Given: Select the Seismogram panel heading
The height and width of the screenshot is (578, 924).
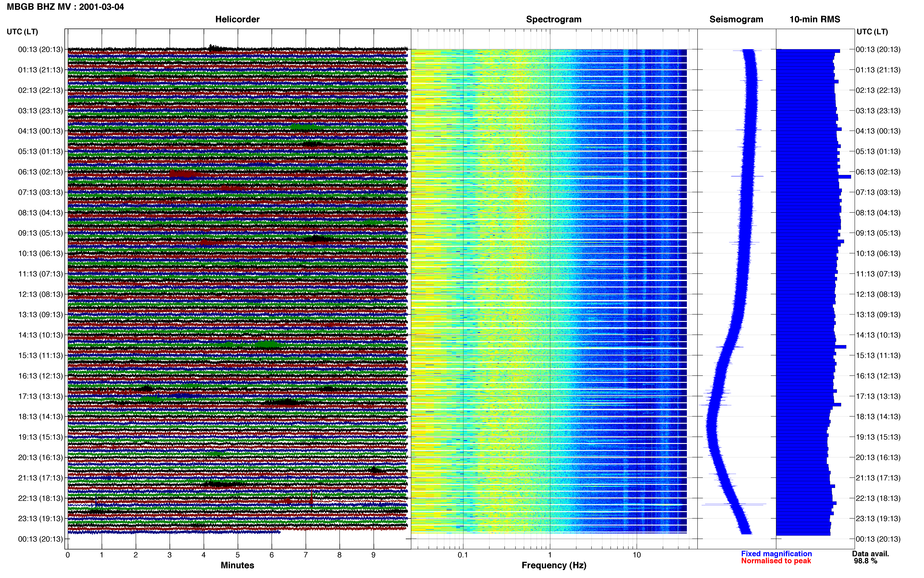Looking at the screenshot, I should coord(736,20).
